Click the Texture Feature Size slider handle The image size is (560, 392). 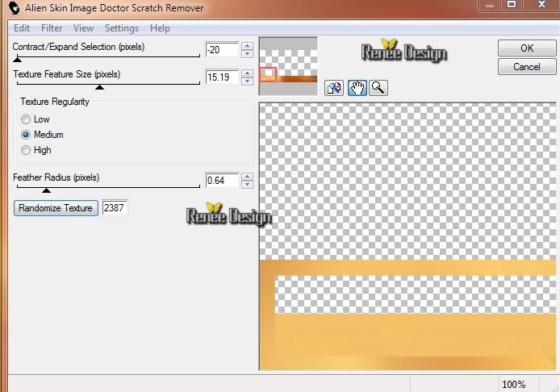[x=99, y=87]
